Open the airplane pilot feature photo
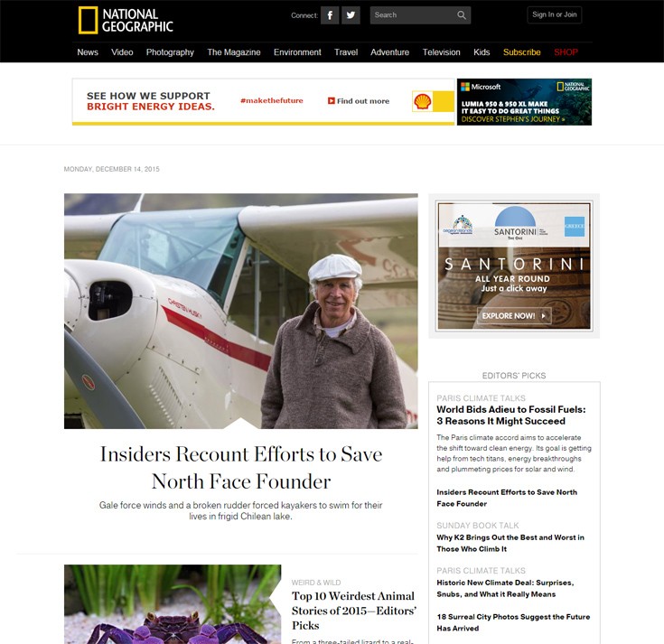The image size is (664, 644). (241, 312)
